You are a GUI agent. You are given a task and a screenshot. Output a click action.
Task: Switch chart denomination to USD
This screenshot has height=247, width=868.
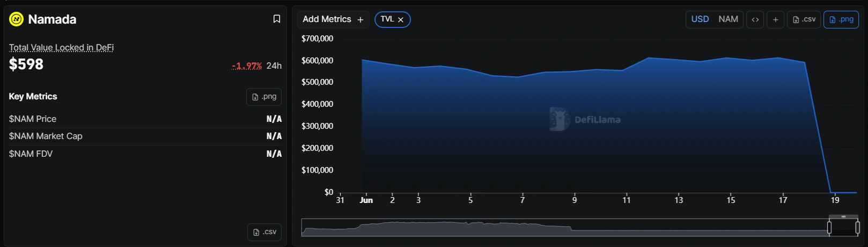[700, 19]
